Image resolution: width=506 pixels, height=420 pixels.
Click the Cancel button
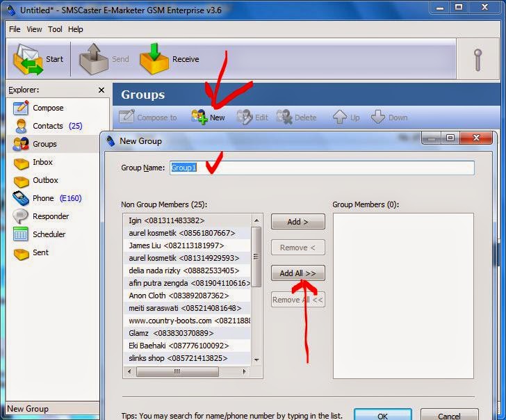pyautogui.click(x=449, y=415)
